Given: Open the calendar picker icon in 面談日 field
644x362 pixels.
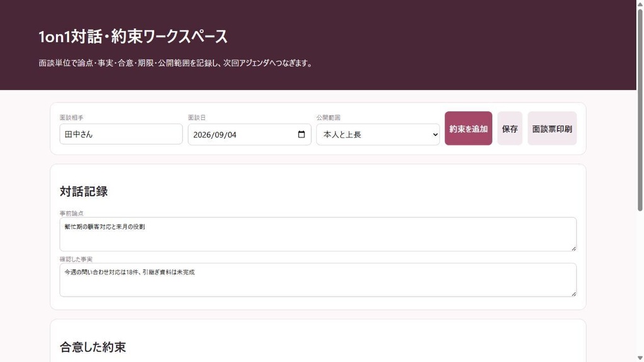Looking at the screenshot, I should click(301, 134).
